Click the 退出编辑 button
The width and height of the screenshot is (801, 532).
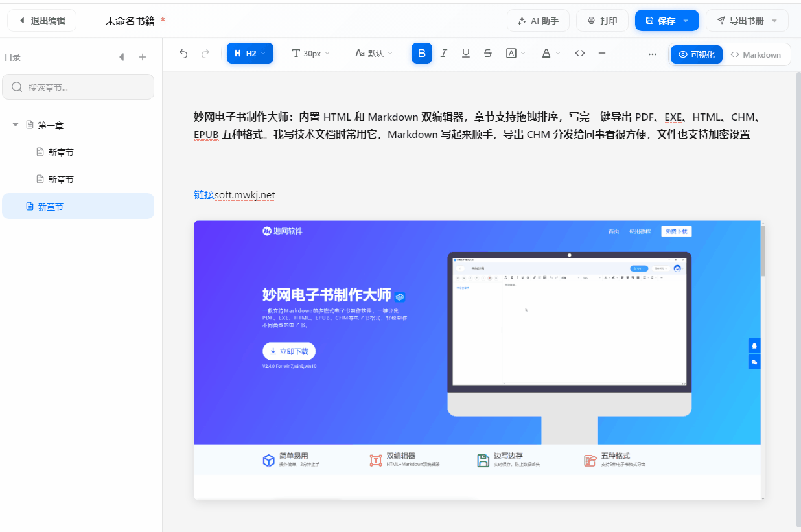tap(41, 21)
